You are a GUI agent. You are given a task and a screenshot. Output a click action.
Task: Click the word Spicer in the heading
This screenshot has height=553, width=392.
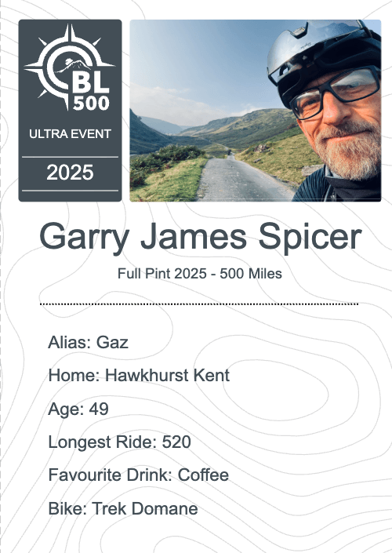click(x=310, y=237)
